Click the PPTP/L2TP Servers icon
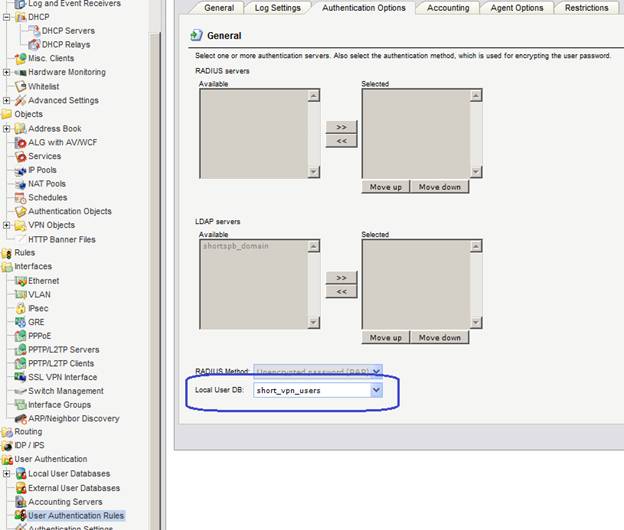The image size is (624, 530). pos(20,350)
